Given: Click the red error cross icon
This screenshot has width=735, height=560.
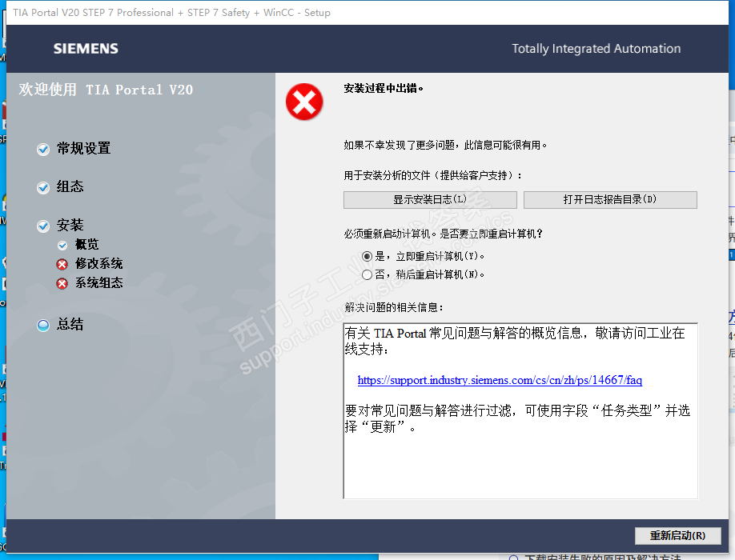Looking at the screenshot, I should (x=304, y=102).
